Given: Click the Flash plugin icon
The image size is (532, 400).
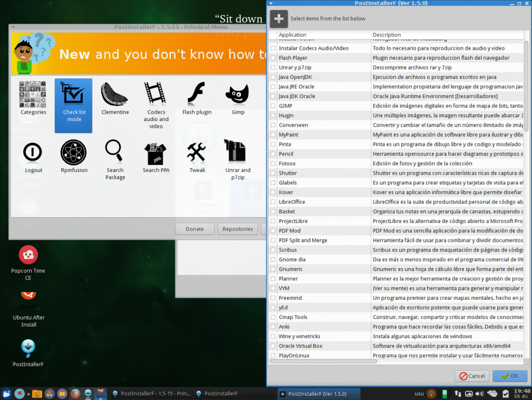Looking at the screenshot, I should click(197, 98).
